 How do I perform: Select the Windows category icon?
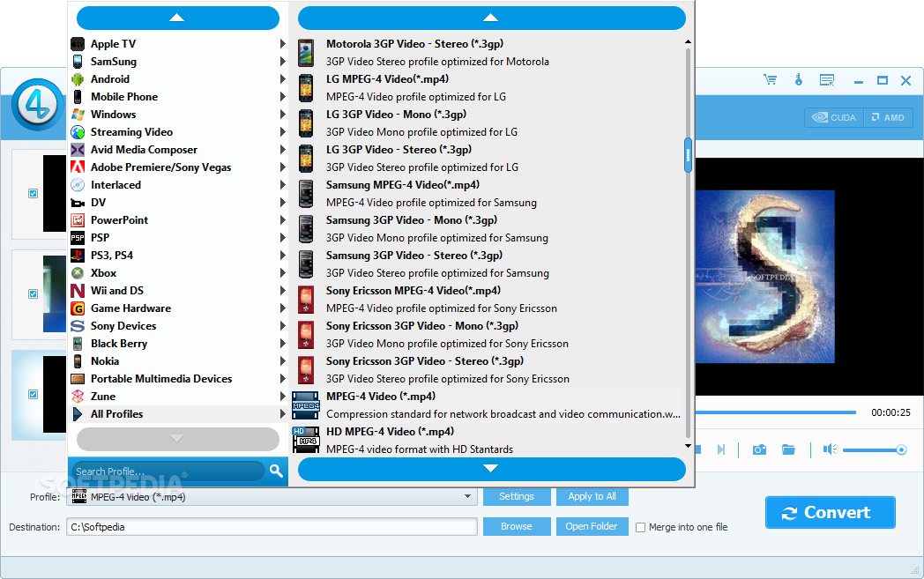[78, 115]
